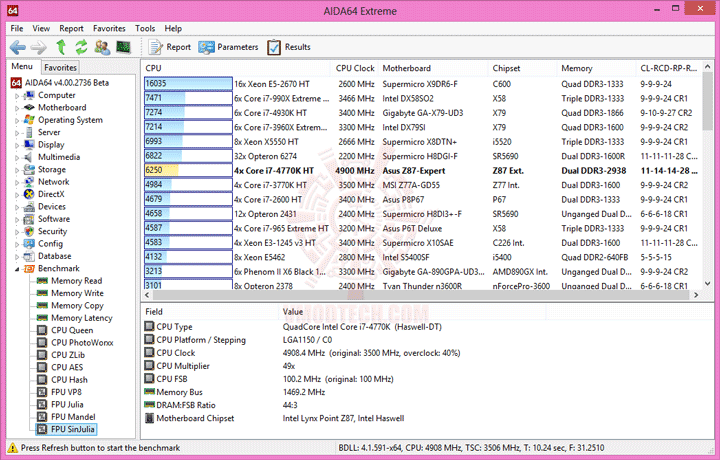This screenshot has height=460, width=720.
Task: Switch to the Menu tab
Action: point(22,67)
